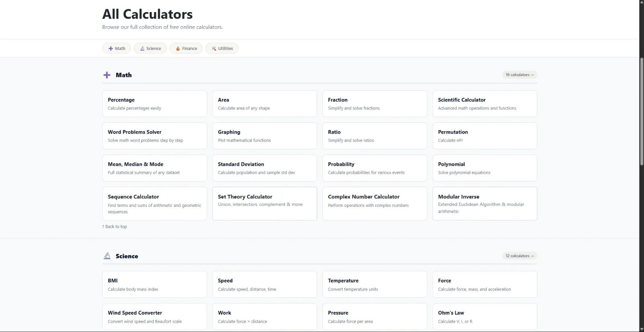Image resolution: width=644 pixels, height=332 pixels.
Task: Open the Mean, Median & Mode card
Action: click(155, 168)
